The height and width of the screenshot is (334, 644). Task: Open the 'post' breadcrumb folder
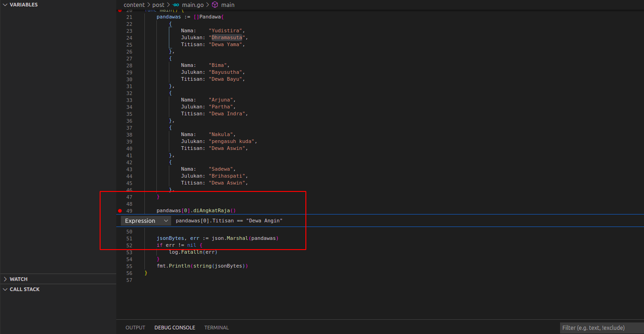click(158, 5)
